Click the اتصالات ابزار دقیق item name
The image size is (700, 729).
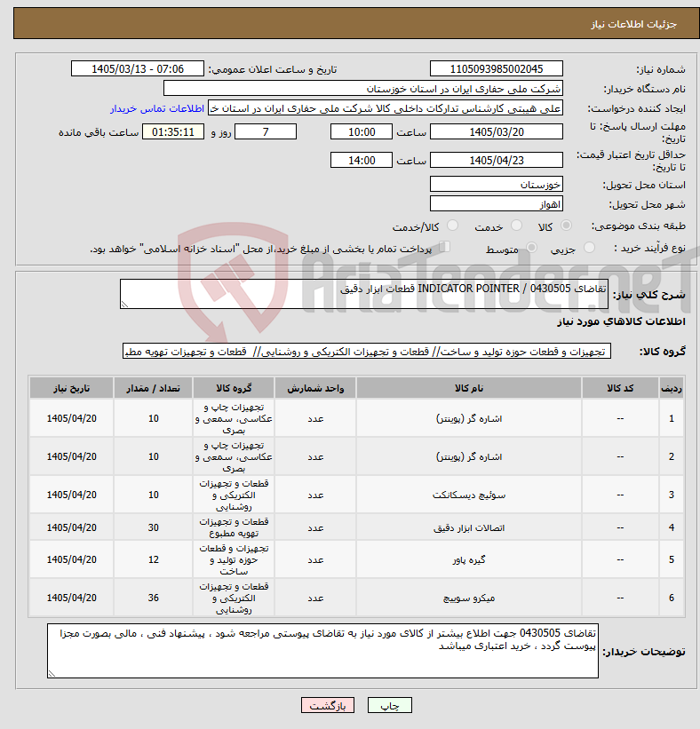click(x=469, y=527)
